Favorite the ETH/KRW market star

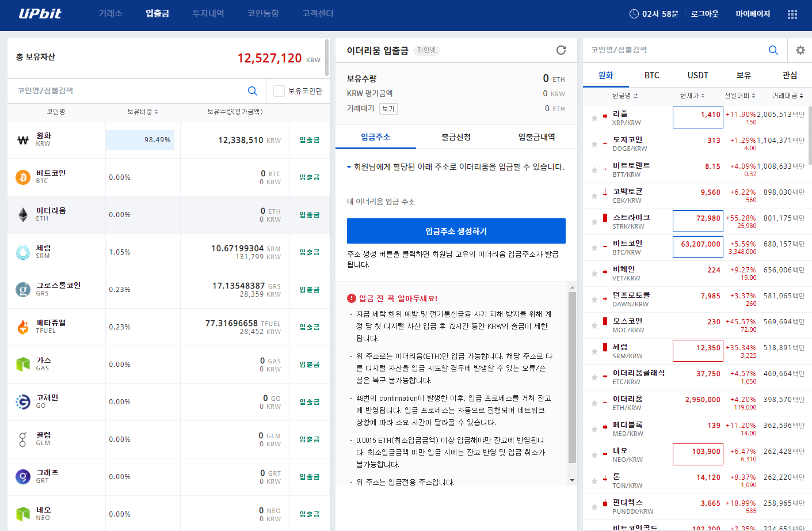(x=594, y=403)
